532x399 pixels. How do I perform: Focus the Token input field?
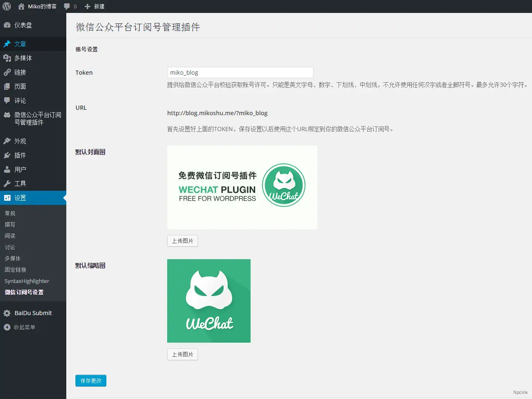coord(240,73)
